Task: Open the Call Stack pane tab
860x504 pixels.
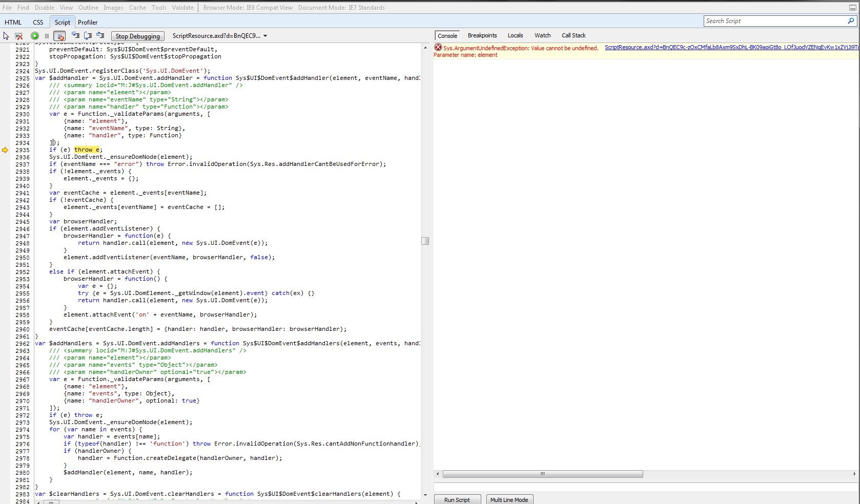Action: tap(574, 35)
